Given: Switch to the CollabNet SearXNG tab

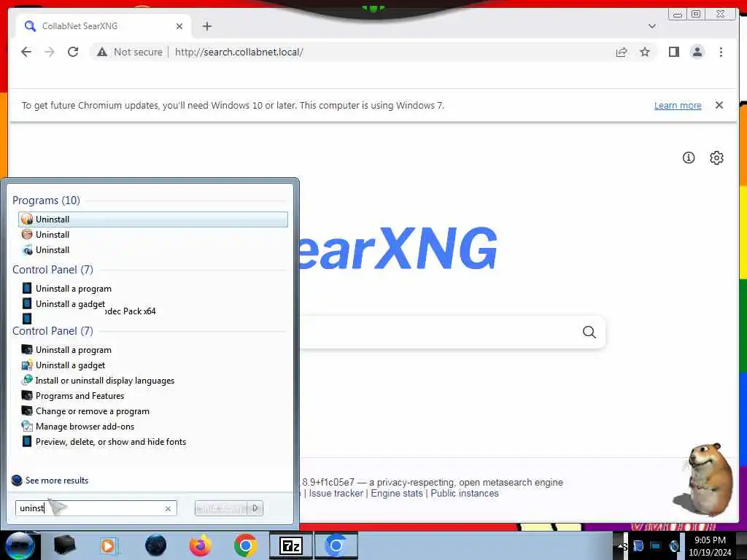Looking at the screenshot, I should pyautogui.click(x=104, y=26).
